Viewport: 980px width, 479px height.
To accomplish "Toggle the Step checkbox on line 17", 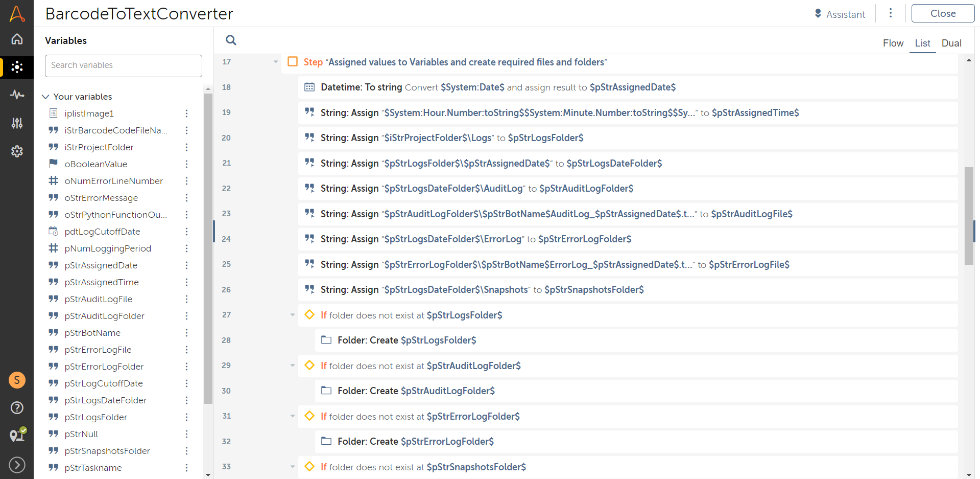I will pyautogui.click(x=293, y=62).
